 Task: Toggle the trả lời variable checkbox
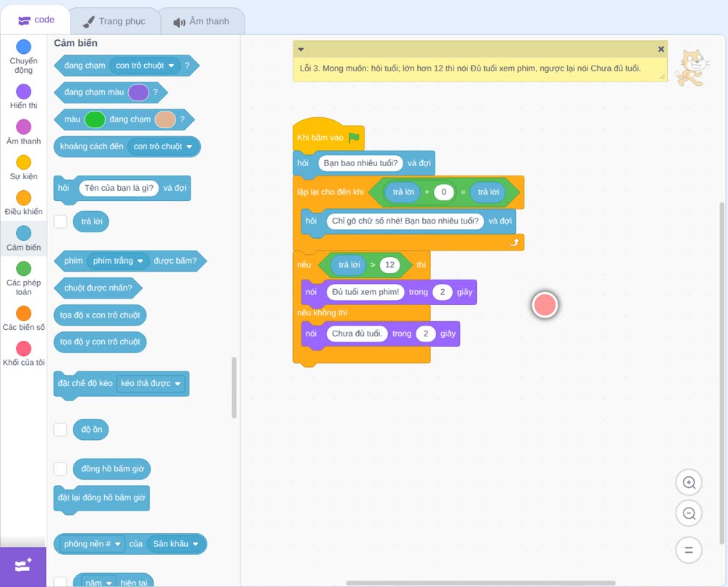[x=60, y=221]
